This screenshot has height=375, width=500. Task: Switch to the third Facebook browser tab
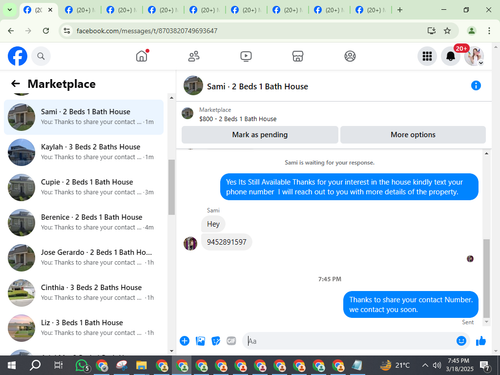click(x=121, y=10)
